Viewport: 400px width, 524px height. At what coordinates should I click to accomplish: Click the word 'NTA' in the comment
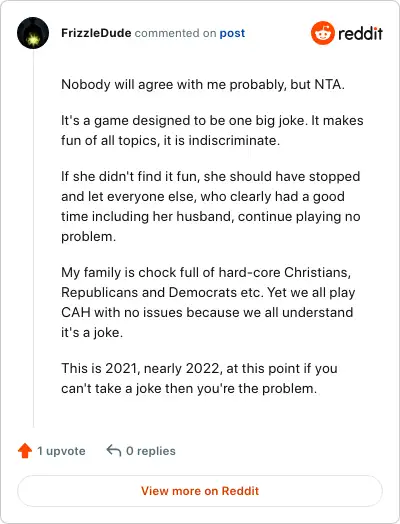[x=329, y=84]
